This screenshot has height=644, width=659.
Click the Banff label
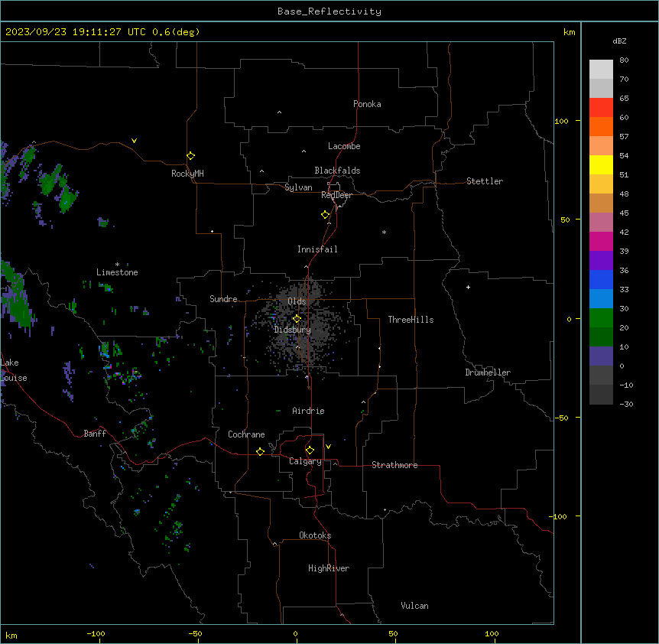pyautogui.click(x=95, y=434)
